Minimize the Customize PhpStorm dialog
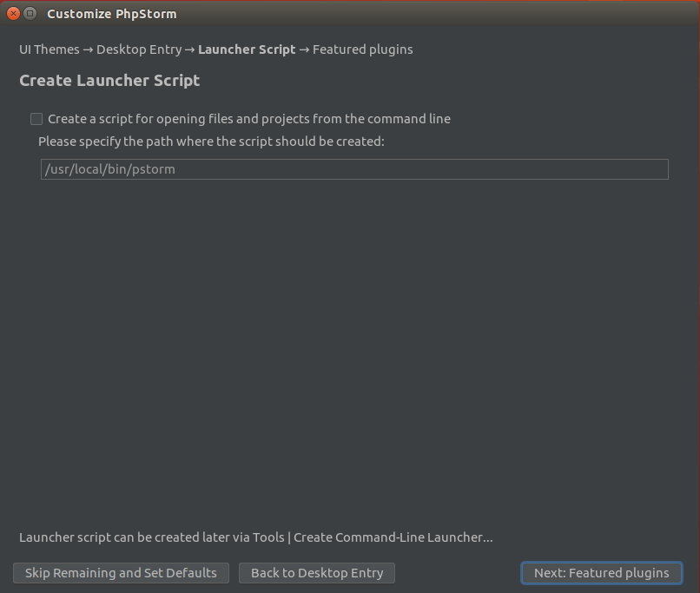The width and height of the screenshot is (700, 593). tap(30, 13)
